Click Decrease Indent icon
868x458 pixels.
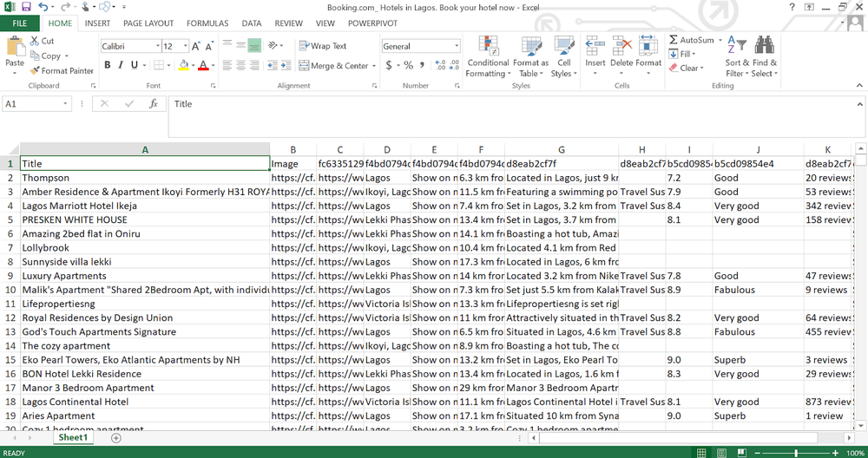(272, 65)
